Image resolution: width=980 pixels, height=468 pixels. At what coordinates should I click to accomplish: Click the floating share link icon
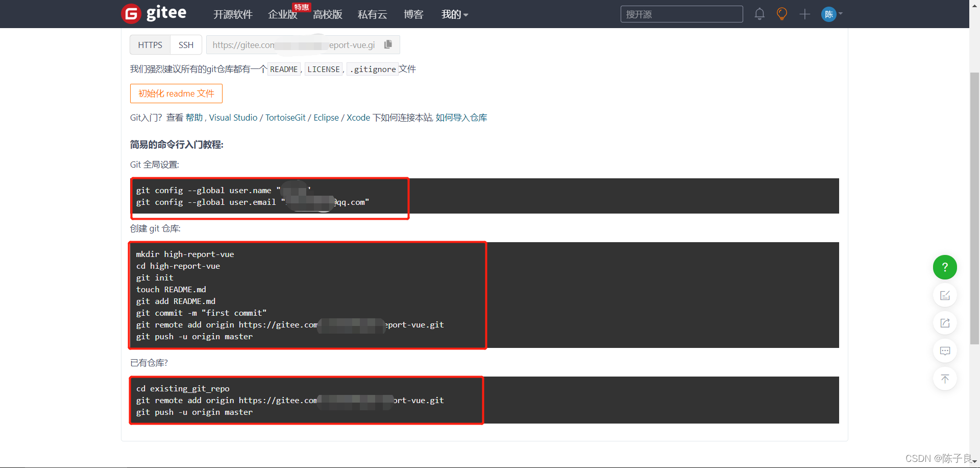[945, 323]
